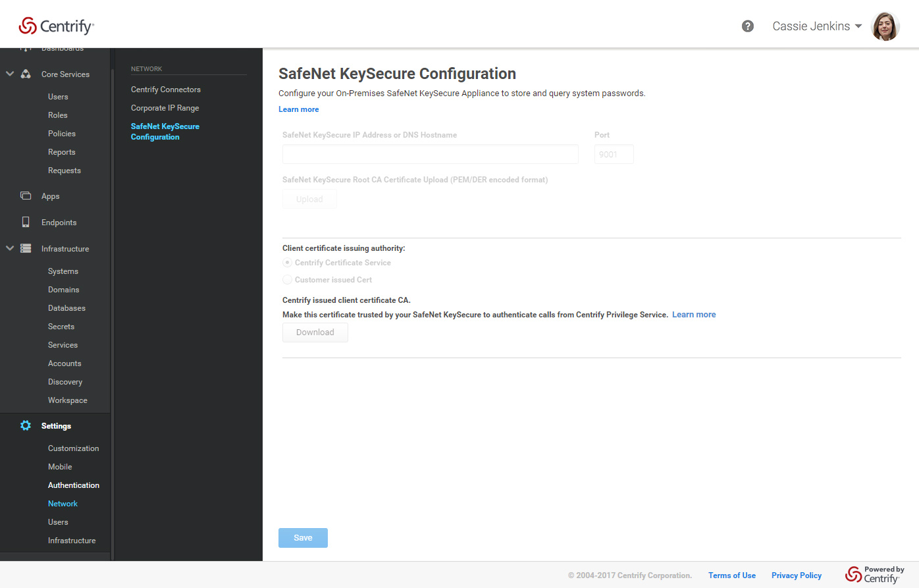Select the Settings menu heading

56,426
